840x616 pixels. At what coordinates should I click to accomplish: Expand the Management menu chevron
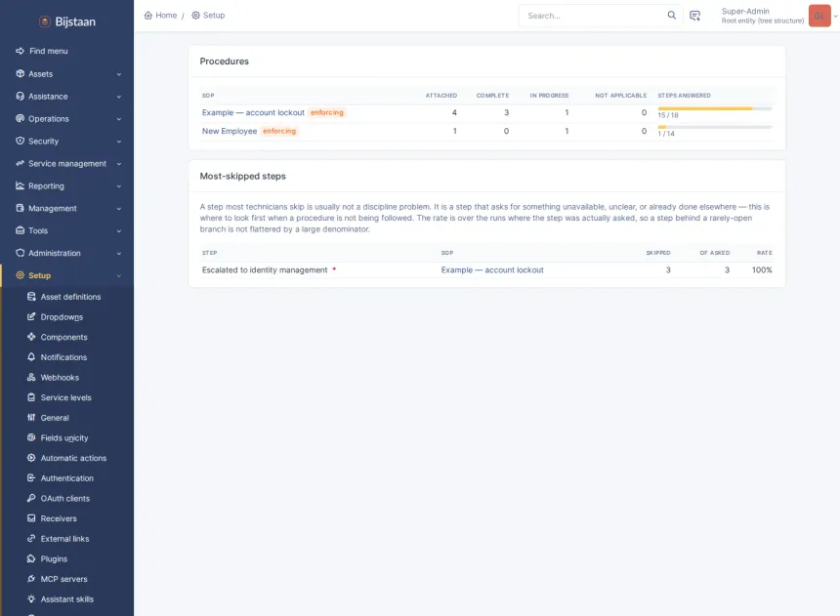pyautogui.click(x=119, y=208)
